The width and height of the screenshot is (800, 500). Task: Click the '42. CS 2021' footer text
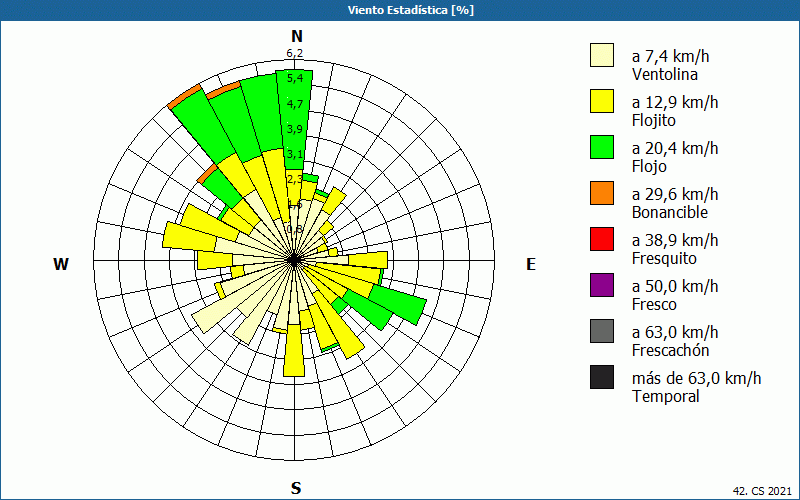[x=762, y=491]
